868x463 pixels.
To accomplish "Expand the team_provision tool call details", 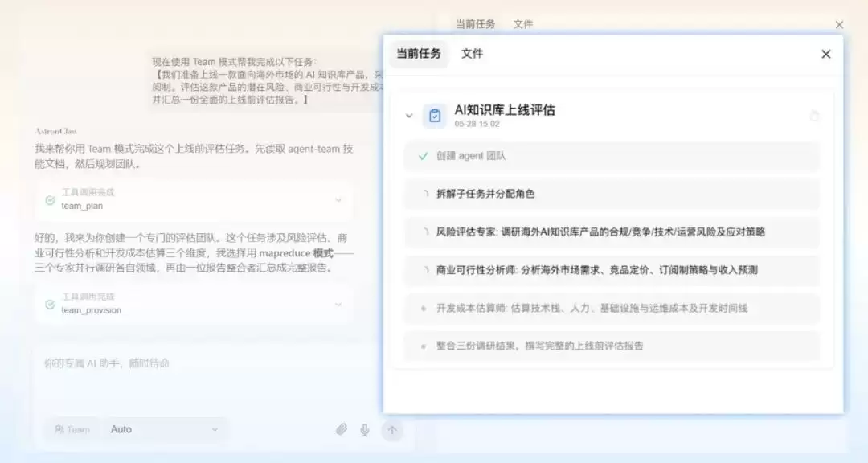I will pyautogui.click(x=338, y=304).
